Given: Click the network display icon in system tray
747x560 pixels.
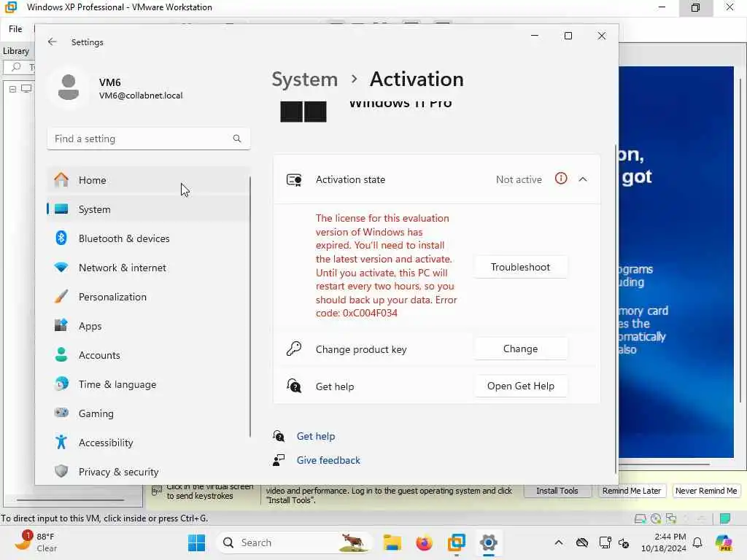Looking at the screenshot, I should point(605,542).
